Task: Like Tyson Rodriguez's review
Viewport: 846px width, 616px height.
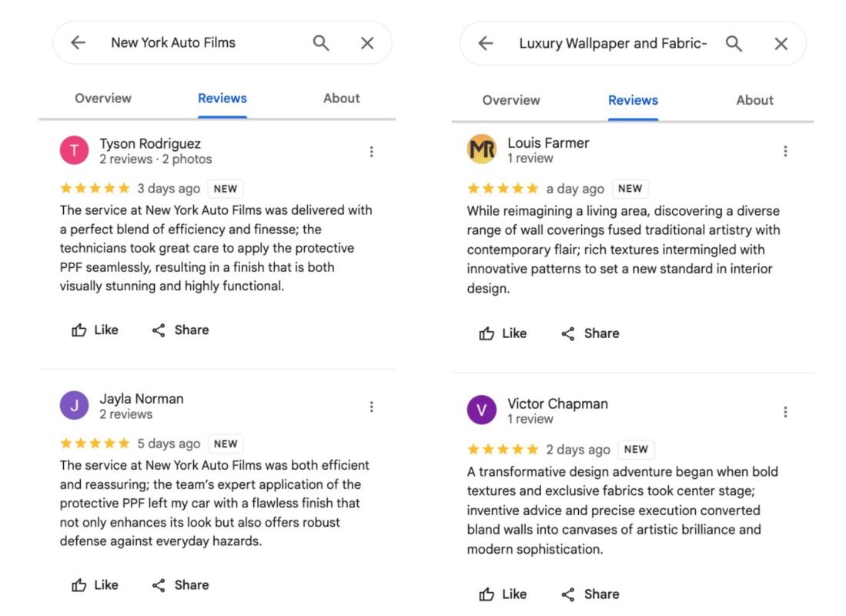Action: coord(93,330)
